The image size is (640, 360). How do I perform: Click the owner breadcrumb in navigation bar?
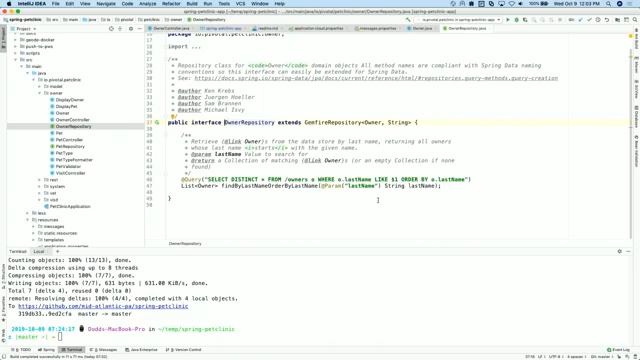tap(173, 20)
